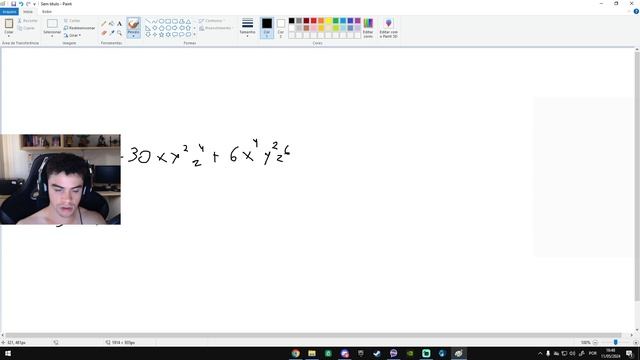Choose the straight line shape

pos(148,21)
